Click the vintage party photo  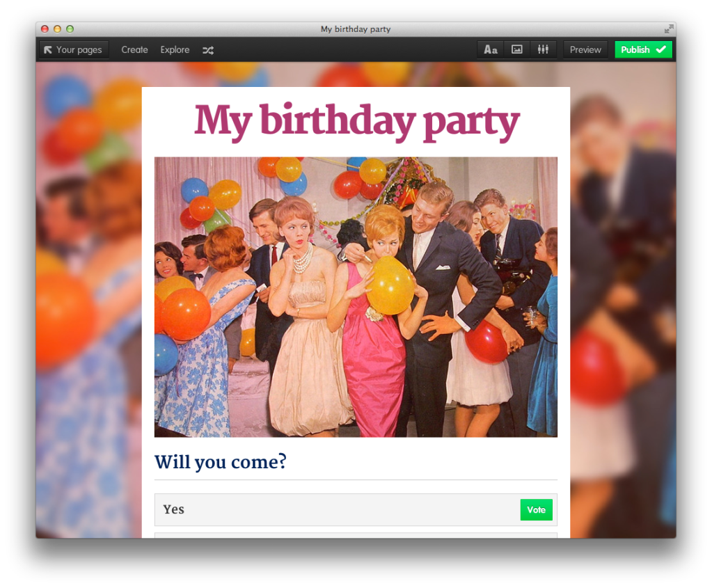356,297
